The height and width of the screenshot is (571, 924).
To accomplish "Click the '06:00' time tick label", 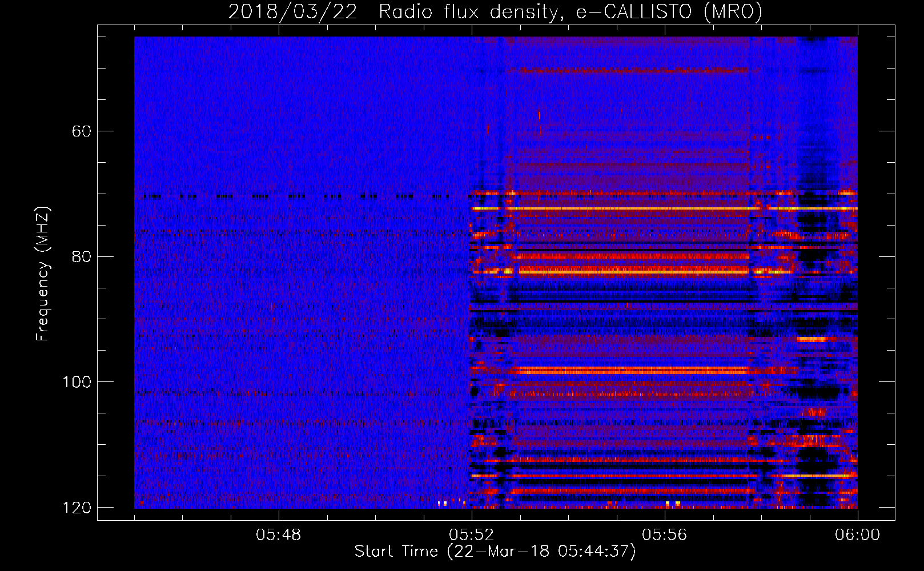I will [857, 535].
